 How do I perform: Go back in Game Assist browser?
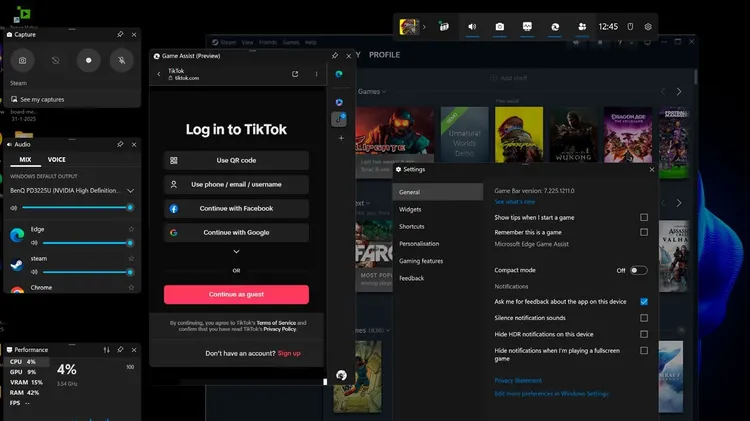[159, 74]
